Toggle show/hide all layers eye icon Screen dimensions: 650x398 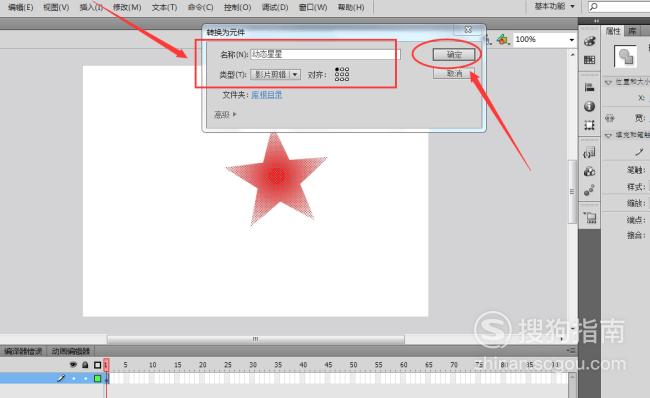[73, 365]
